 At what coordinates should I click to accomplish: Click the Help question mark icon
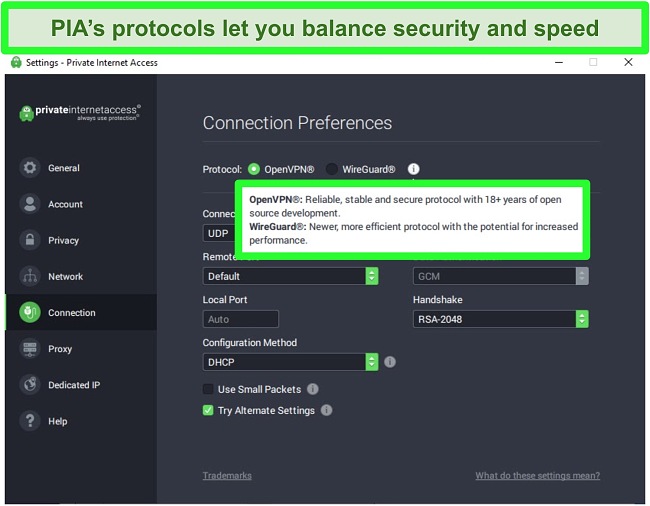point(30,421)
